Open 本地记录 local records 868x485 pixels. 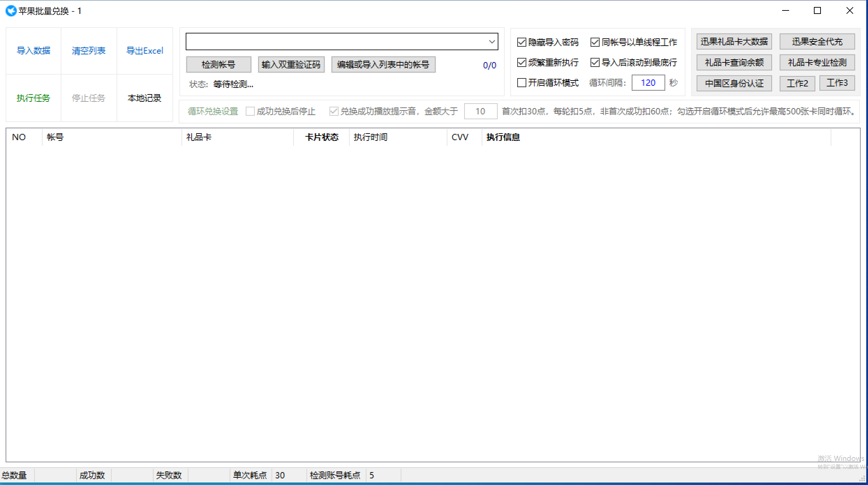[x=144, y=98]
